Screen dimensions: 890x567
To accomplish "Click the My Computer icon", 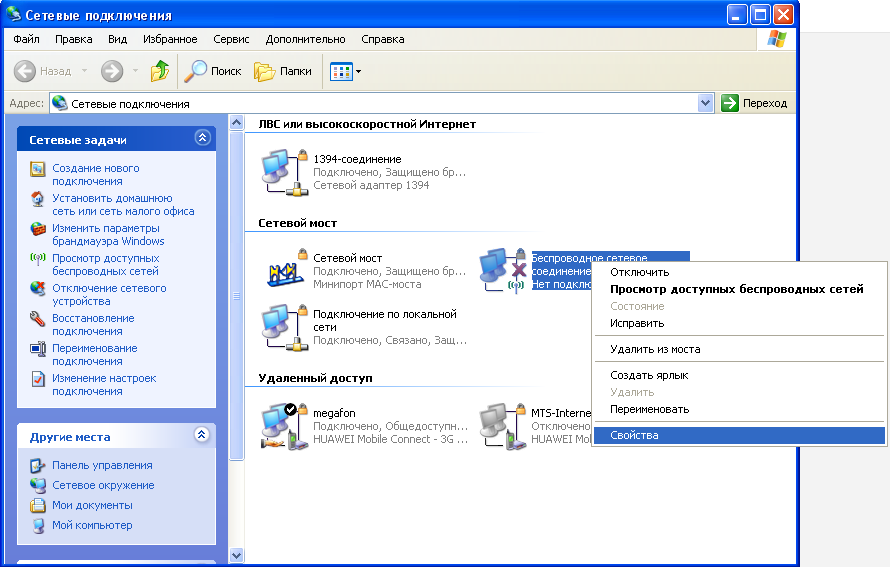I will coord(37,526).
